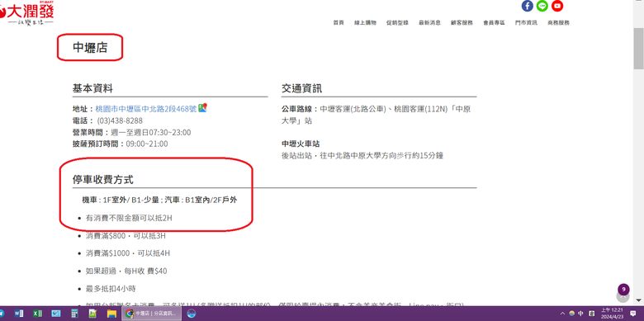This screenshot has width=644, height=321.
Task: Open the 最新消息 navigation item
Action: coord(429,23)
